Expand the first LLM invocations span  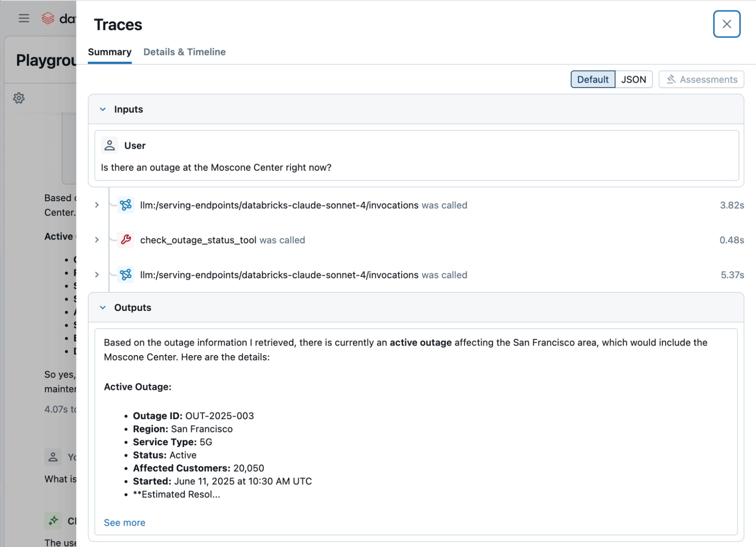coord(97,205)
